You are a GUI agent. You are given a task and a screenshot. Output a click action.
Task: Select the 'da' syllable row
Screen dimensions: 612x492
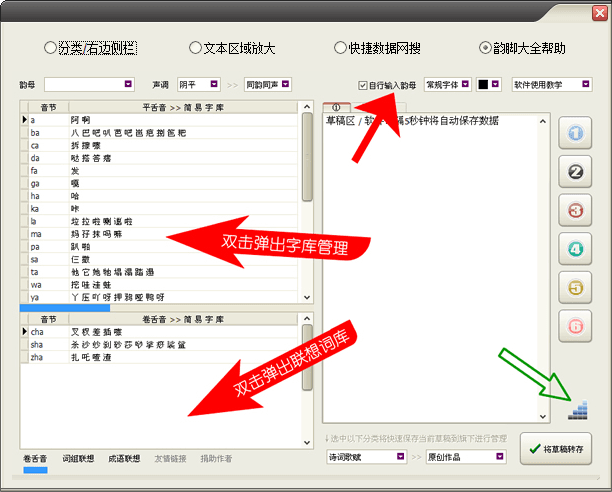(x=161, y=158)
